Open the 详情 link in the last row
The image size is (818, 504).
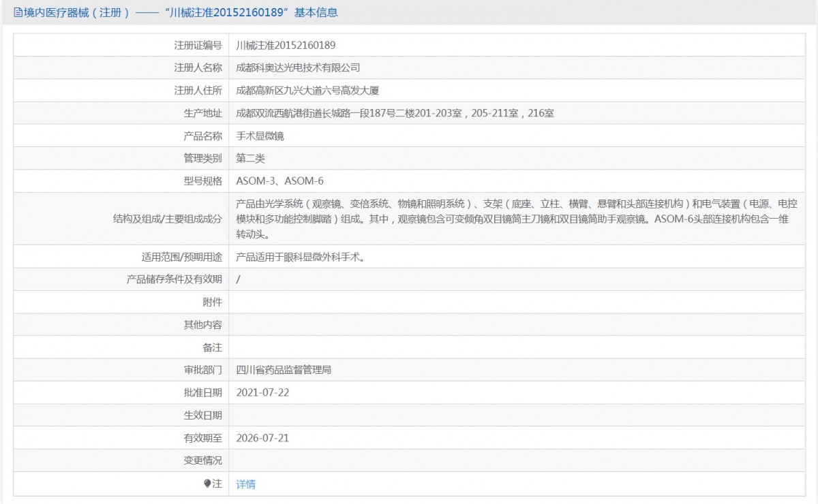click(245, 484)
